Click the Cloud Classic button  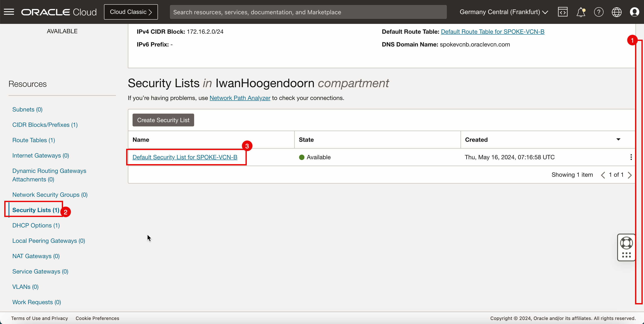point(131,12)
